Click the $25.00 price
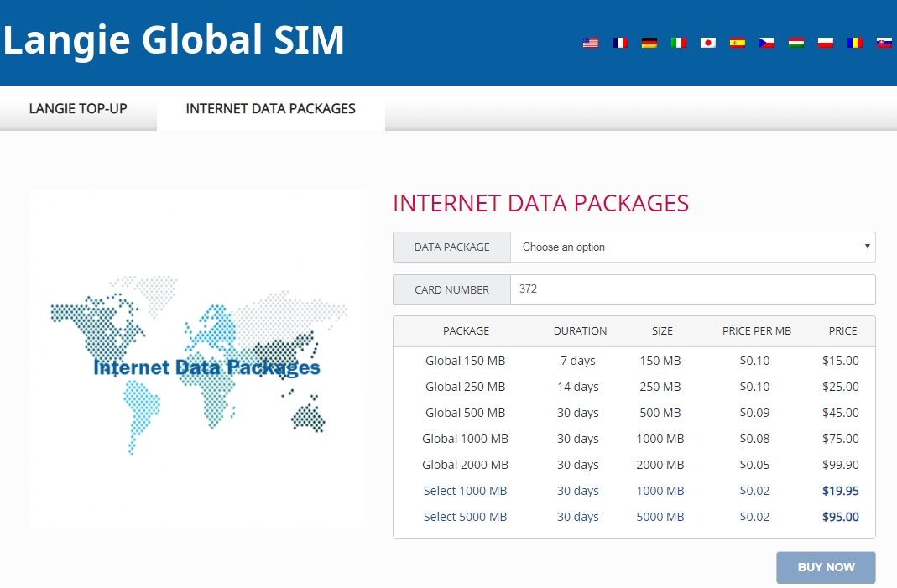The height and width of the screenshot is (588, 897). 841,387
